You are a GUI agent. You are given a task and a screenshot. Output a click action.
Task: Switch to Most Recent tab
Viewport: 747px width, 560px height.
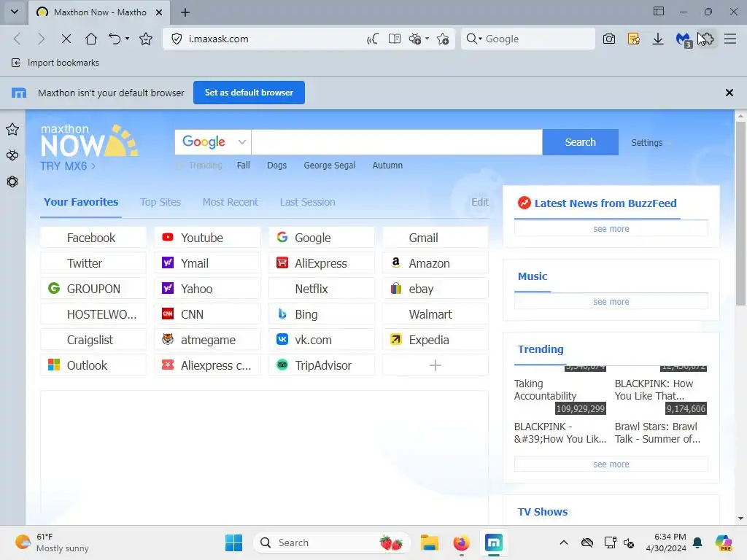coord(230,202)
